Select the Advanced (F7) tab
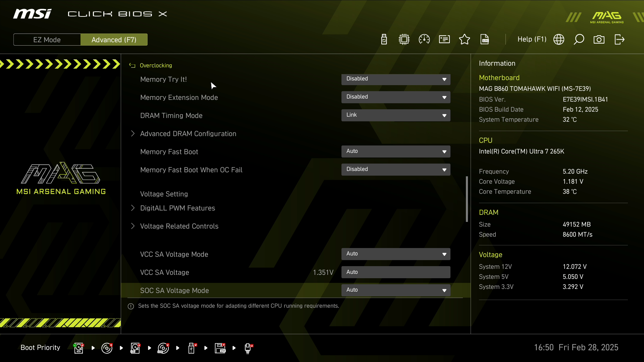This screenshot has width=644, height=362. pos(114,40)
